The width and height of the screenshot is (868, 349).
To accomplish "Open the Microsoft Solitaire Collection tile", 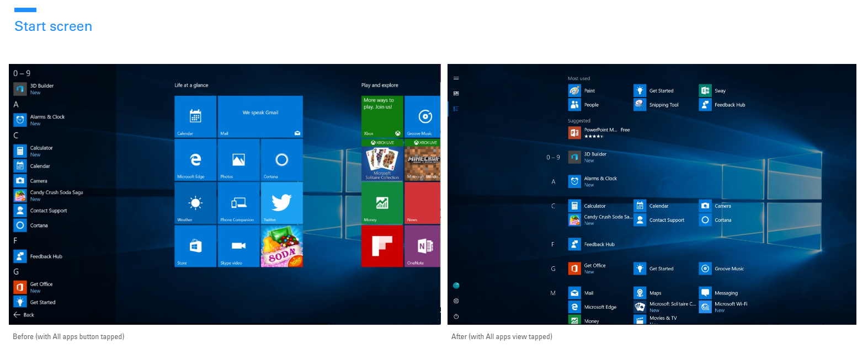I will [x=382, y=160].
